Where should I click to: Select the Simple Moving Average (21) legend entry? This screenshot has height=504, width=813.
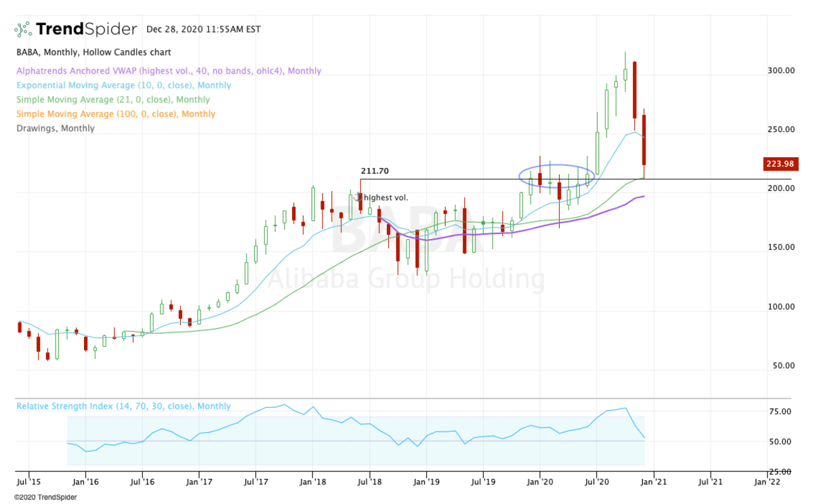click(x=113, y=100)
